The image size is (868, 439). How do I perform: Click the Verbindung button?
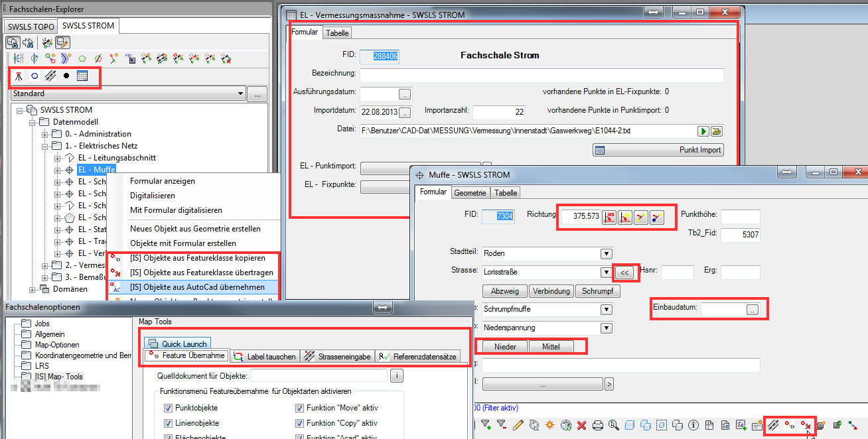coord(551,291)
